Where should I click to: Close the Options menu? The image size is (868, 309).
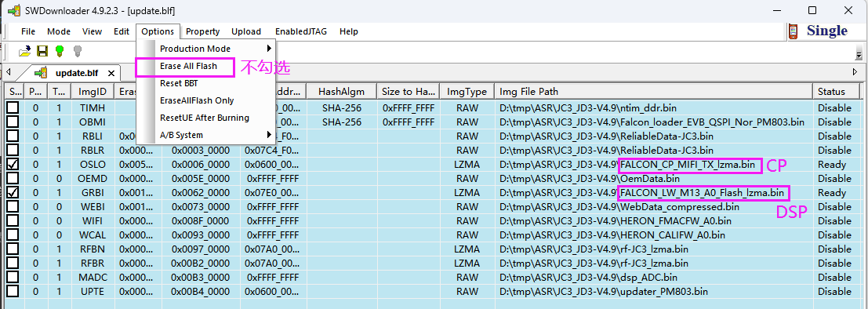tap(158, 31)
